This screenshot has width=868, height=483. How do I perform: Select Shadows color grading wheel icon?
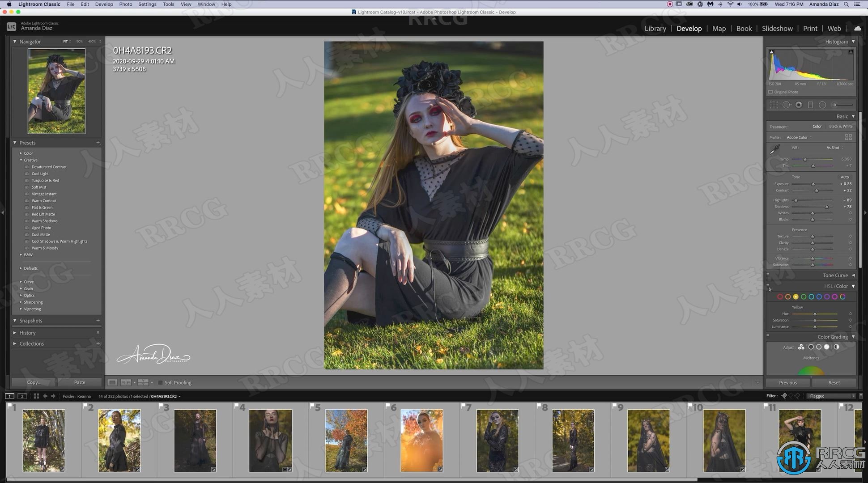pyautogui.click(x=811, y=347)
